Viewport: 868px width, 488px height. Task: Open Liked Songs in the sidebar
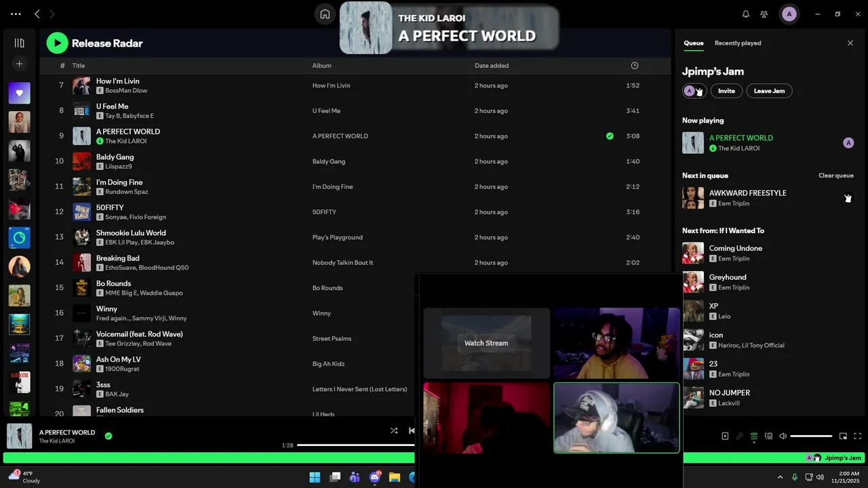pyautogui.click(x=19, y=93)
